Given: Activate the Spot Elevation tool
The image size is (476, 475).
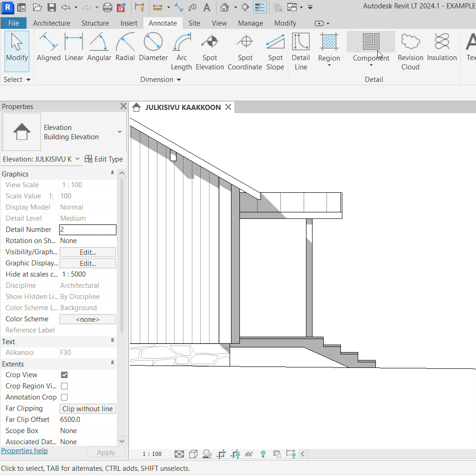Looking at the screenshot, I should [210, 52].
